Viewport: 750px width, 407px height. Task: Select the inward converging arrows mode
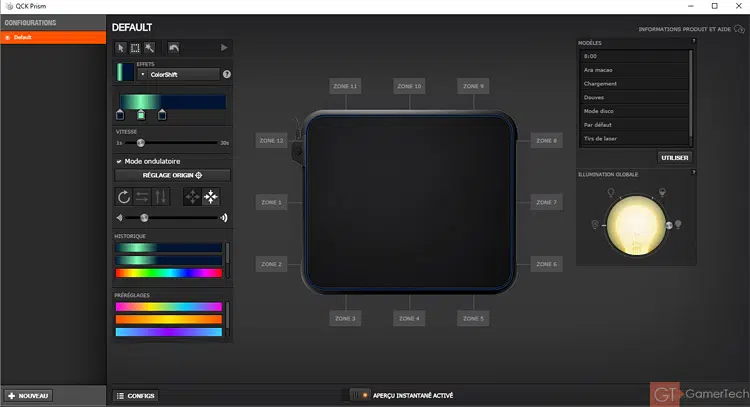pyautogui.click(x=211, y=197)
